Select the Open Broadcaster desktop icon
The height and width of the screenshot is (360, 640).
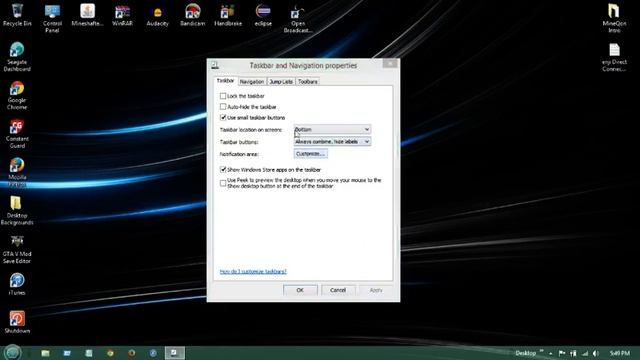tap(298, 19)
